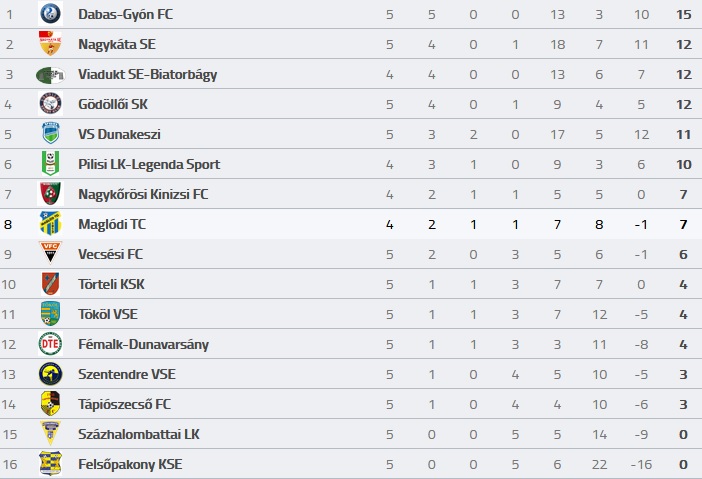The width and height of the screenshot is (702, 479).
Task: Open the Százhalombattai LK team page
Action: click(x=138, y=434)
